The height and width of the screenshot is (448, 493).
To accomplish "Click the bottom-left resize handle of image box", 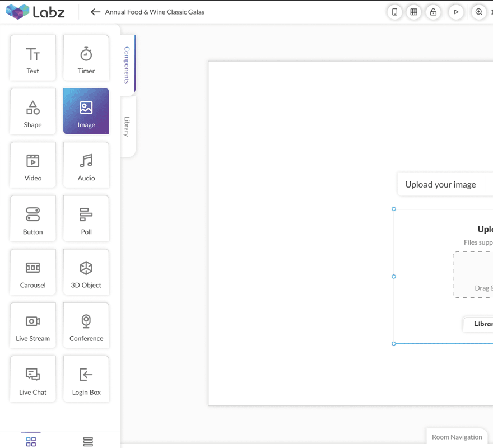I will click(x=394, y=344).
